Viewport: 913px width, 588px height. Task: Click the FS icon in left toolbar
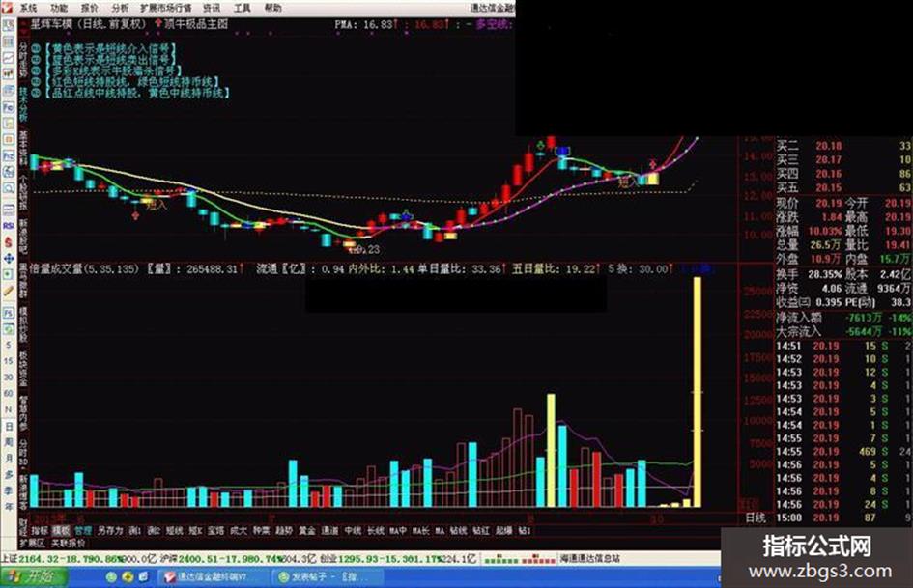click(x=8, y=313)
